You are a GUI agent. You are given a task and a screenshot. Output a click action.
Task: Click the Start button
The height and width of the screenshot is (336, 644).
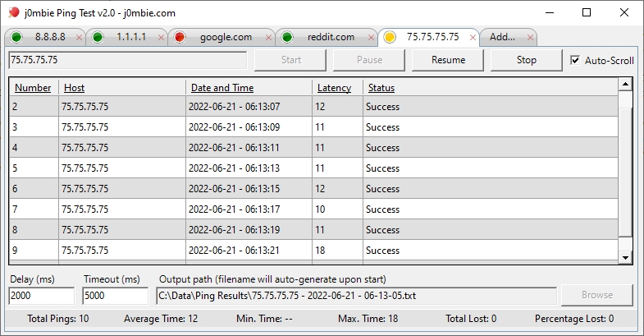pyautogui.click(x=290, y=60)
